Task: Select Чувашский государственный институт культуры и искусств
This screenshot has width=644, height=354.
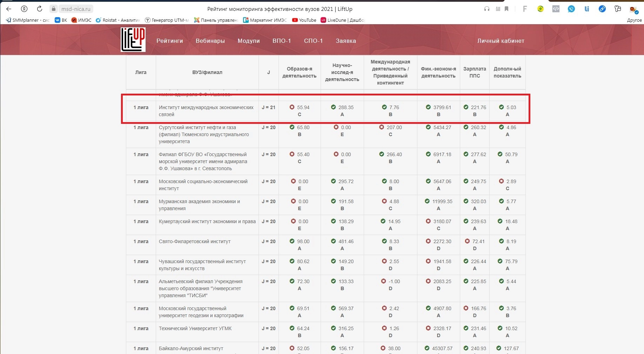Action: point(202,265)
